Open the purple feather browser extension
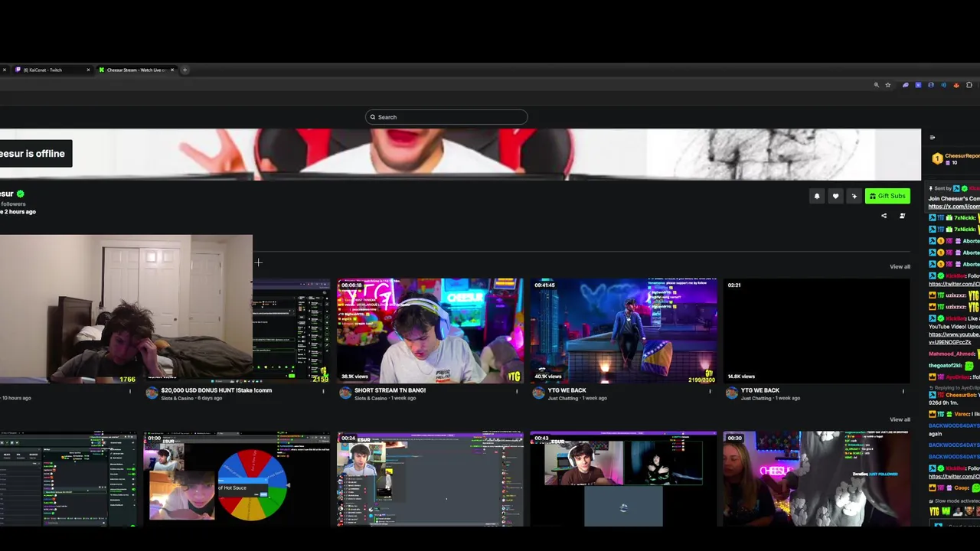This screenshot has height=551, width=980. coord(905,85)
